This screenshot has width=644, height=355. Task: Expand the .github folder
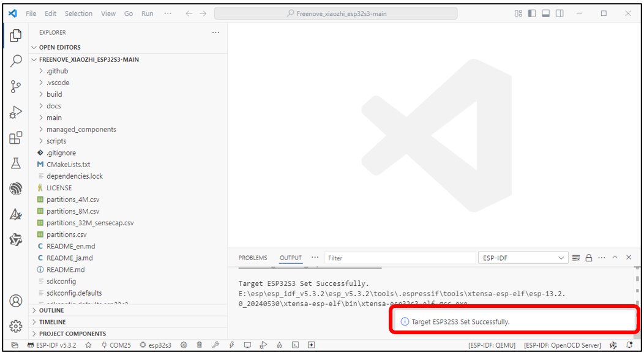[x=128, y=71]
